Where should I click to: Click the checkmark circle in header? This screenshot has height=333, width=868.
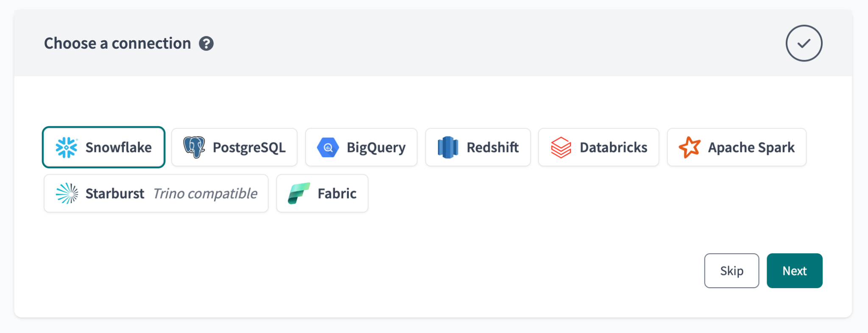pyautogui.click(x=804, y=43)
